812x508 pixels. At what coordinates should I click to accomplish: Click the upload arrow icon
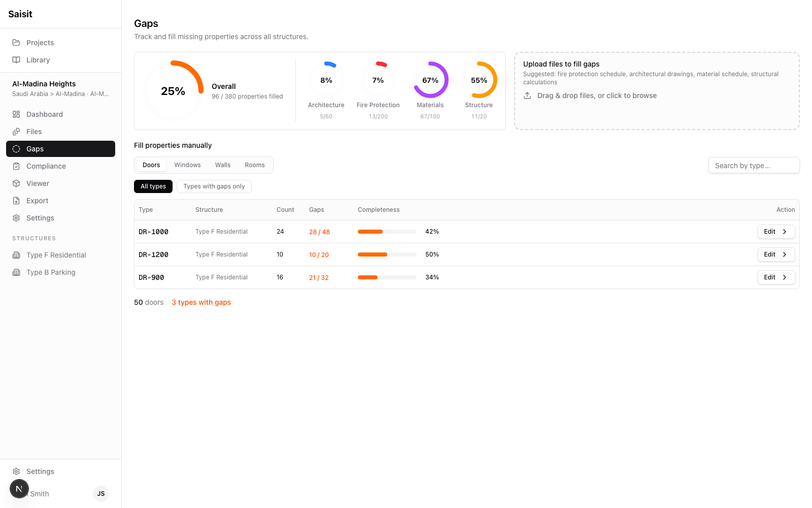[x=527, y=96]
